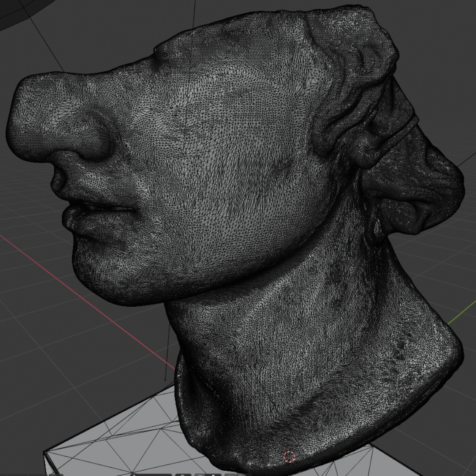Select the head mesh at the nose tip

coord(26,115)
